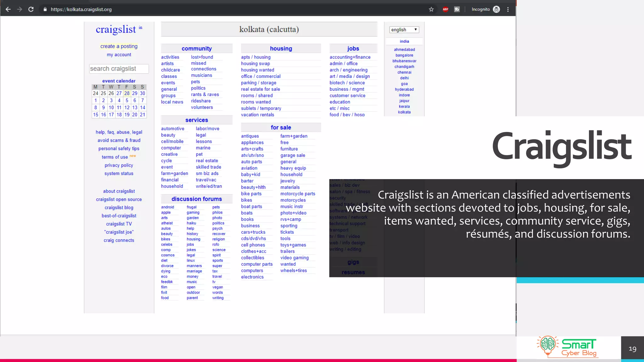
Task: Open the my account link
Action: tap(119, 55)
